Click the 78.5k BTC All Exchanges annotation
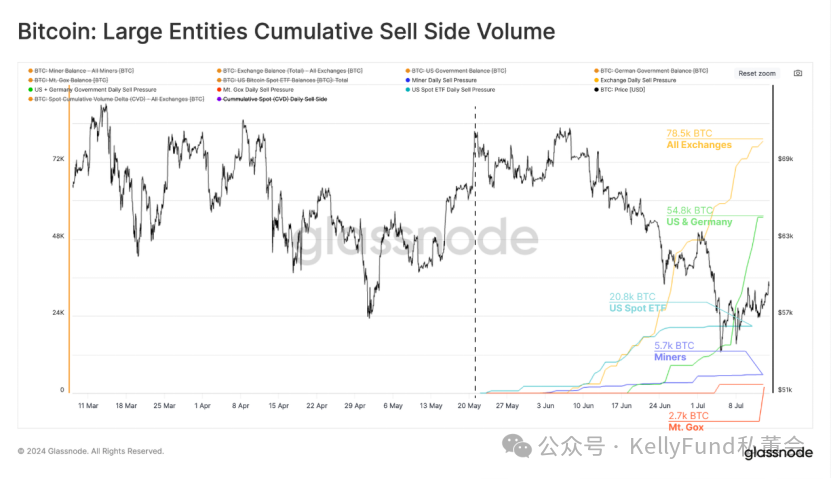Viewport: 831px width, 479px height. (699, 139)
